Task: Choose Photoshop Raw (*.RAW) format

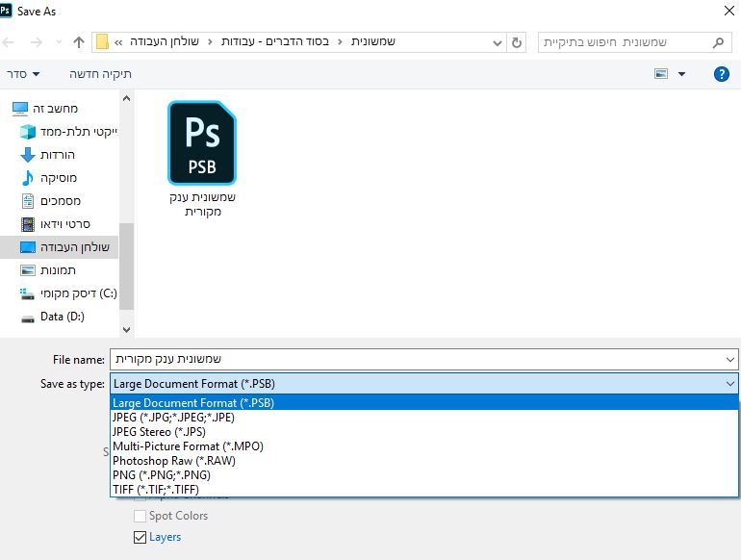Action: (x=423, y=461)
